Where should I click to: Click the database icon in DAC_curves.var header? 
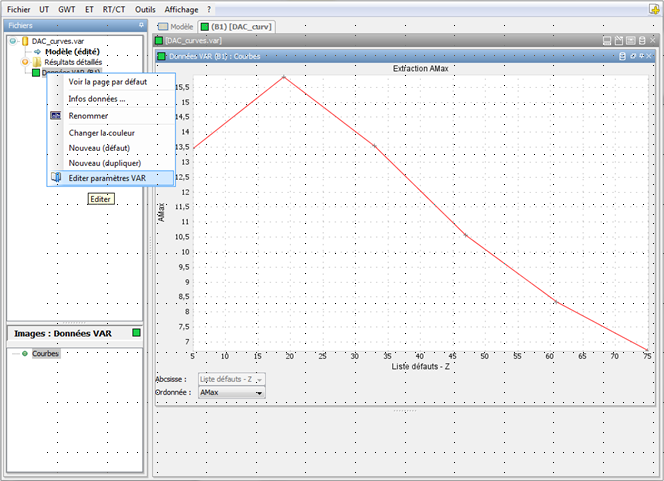coord(642,41)
